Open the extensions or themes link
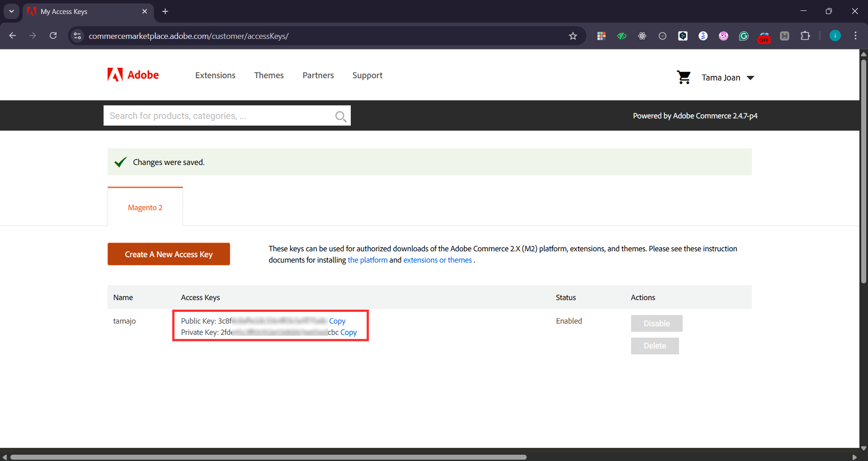 pos(438,260)
